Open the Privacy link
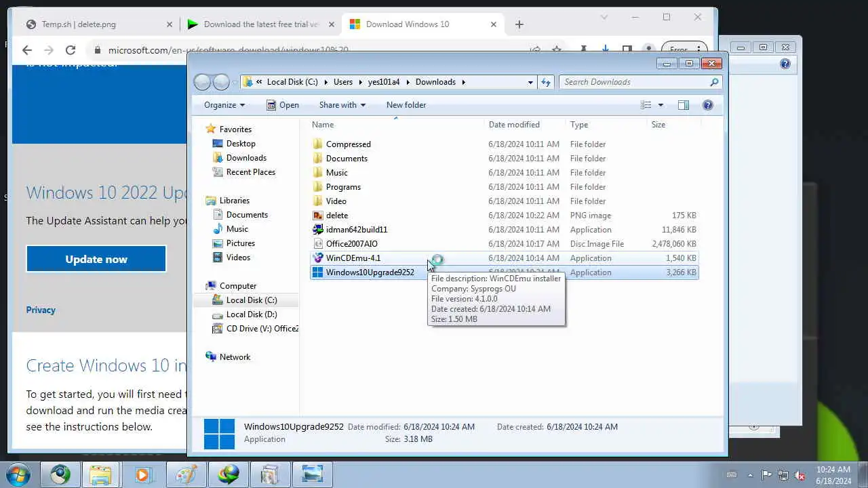This screenshot has width=868, height=488. pos(41,310)
